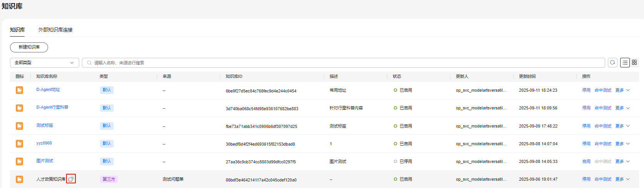644x188 pixels.
Task: Expand 更多 menu for yyz0908 row
Action: pos(622,144)
